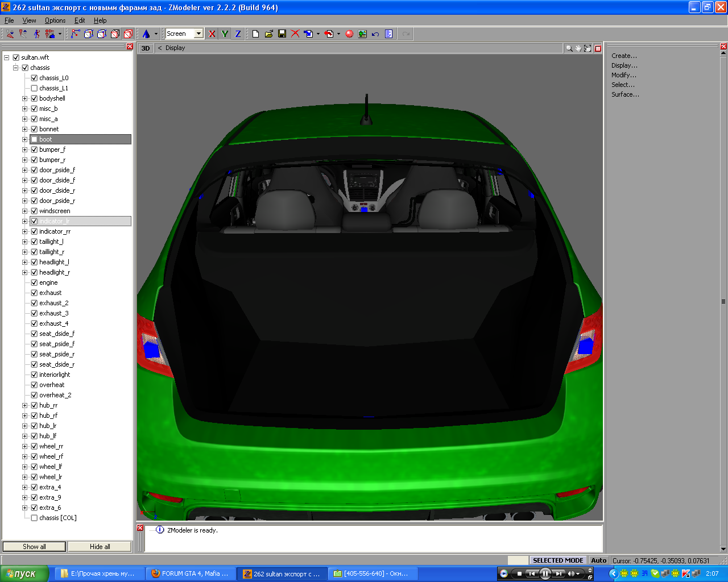Check the boot visibility checkbox
This screenshot has height=582, width=728.
[x=34, y=139]
